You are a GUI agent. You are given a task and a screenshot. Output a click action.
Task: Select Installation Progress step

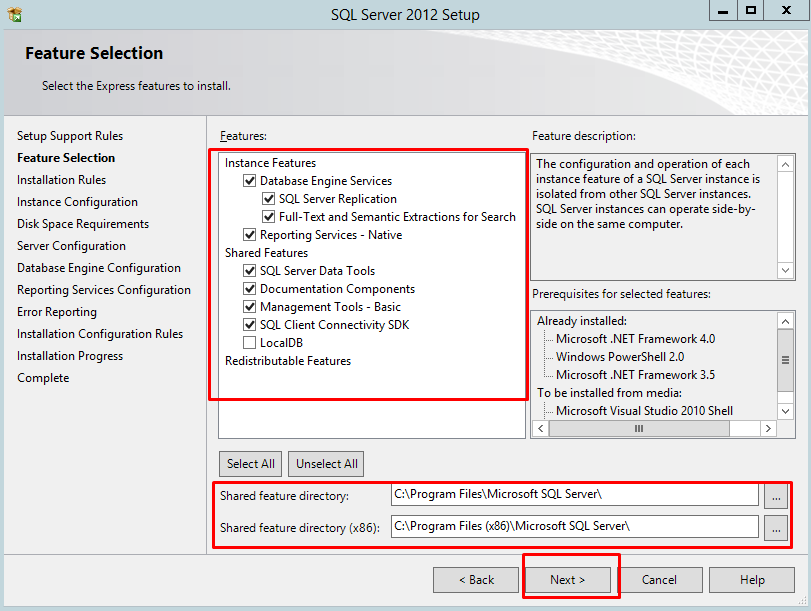point(70,356)
